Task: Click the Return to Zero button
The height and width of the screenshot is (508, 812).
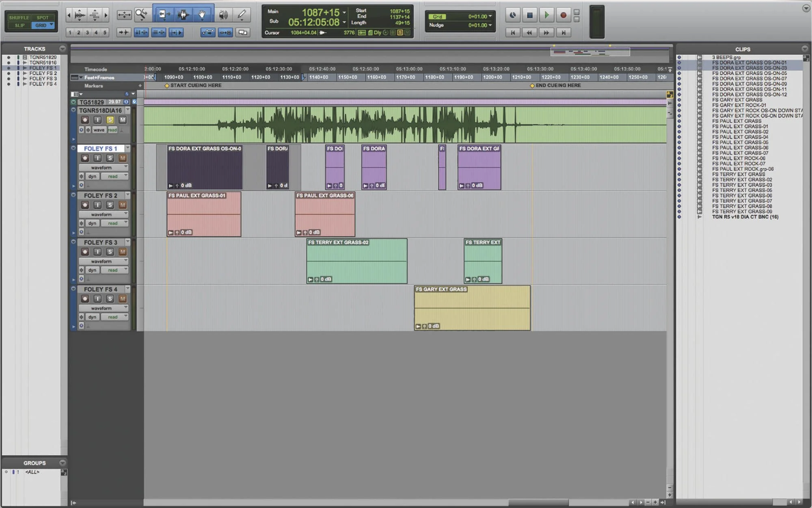Action: pos(513,32)
